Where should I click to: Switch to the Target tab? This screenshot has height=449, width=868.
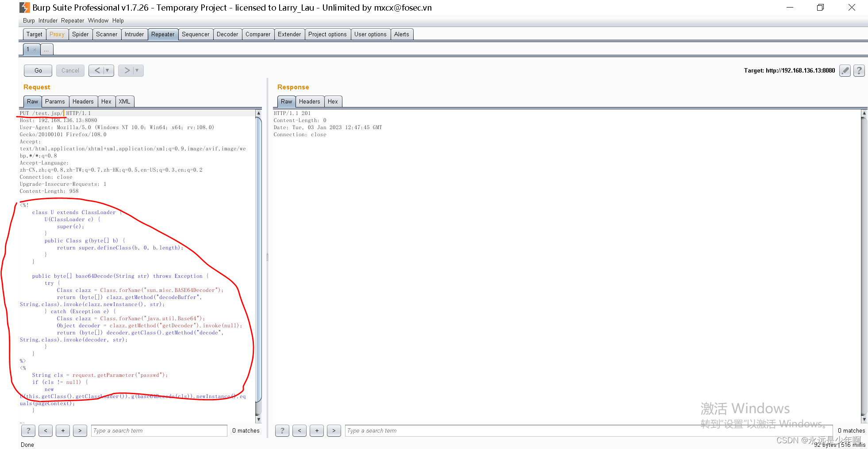[x=34, y=34]
